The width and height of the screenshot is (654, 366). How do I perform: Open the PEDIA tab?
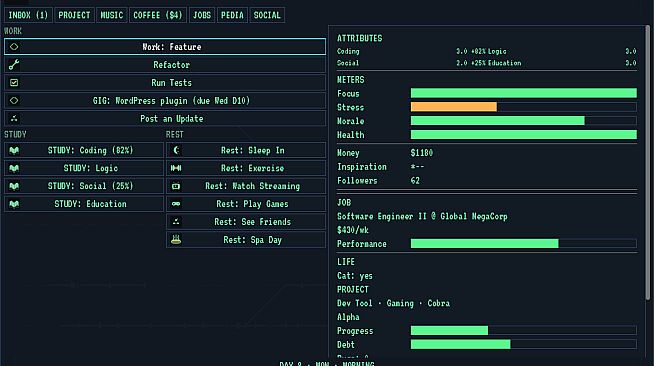232,15
